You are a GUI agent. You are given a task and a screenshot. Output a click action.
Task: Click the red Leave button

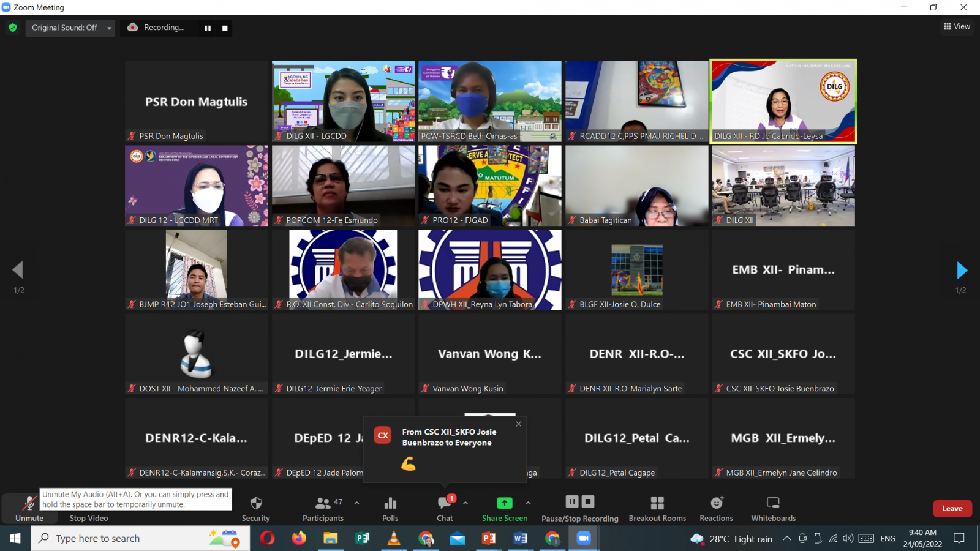point(952,509)
